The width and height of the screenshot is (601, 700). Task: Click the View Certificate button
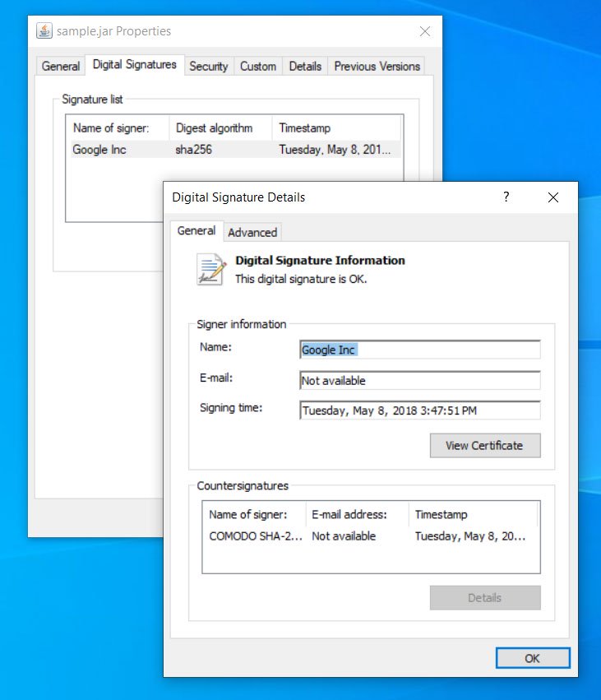pyautogui.click(x=484, y=445)
